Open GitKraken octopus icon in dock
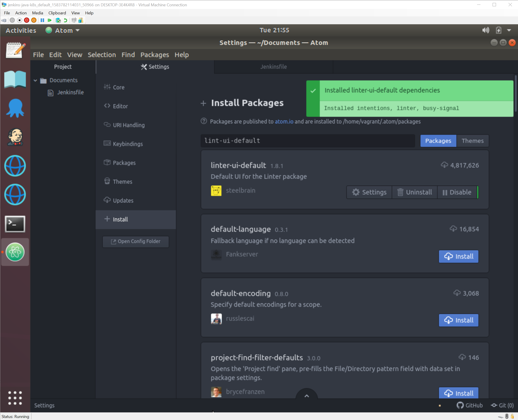Viewport: 518px width, 420px height. (x=15, y=108)
